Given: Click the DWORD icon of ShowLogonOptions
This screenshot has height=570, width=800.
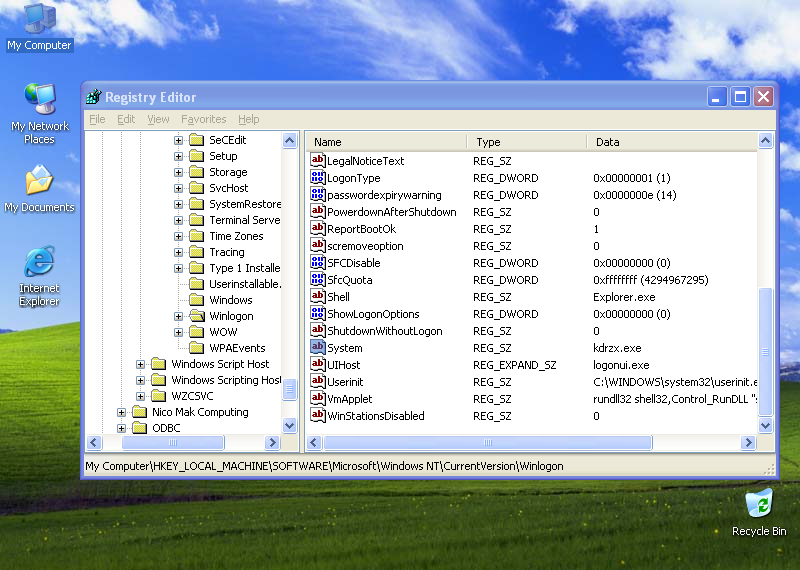Looking at the screenshot, I should coord(317,313).
